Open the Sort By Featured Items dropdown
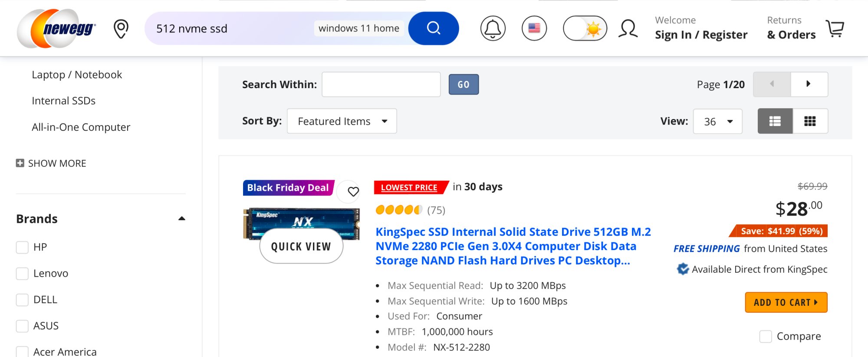The height and width of the screenshot is (357, 868). tap(342, 121)
